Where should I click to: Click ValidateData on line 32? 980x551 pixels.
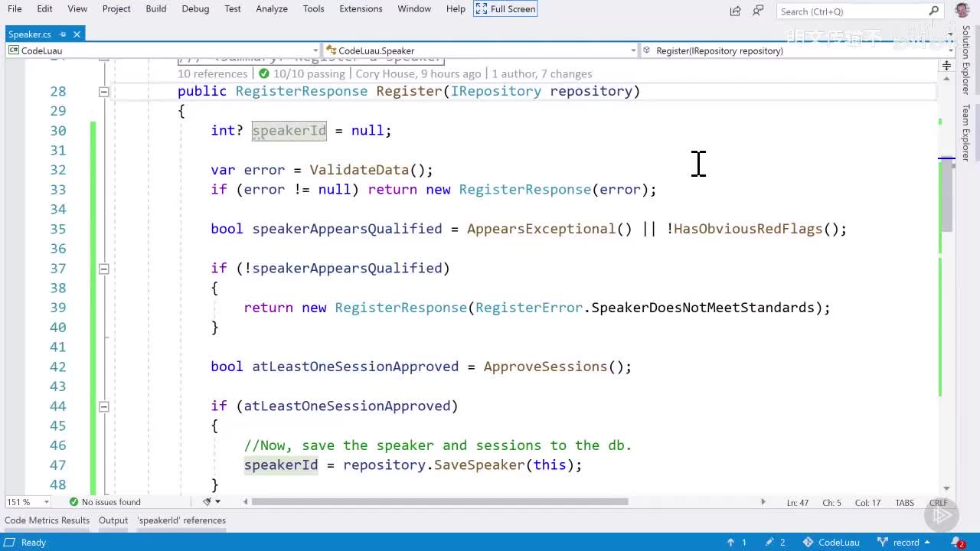click(360, 170)
